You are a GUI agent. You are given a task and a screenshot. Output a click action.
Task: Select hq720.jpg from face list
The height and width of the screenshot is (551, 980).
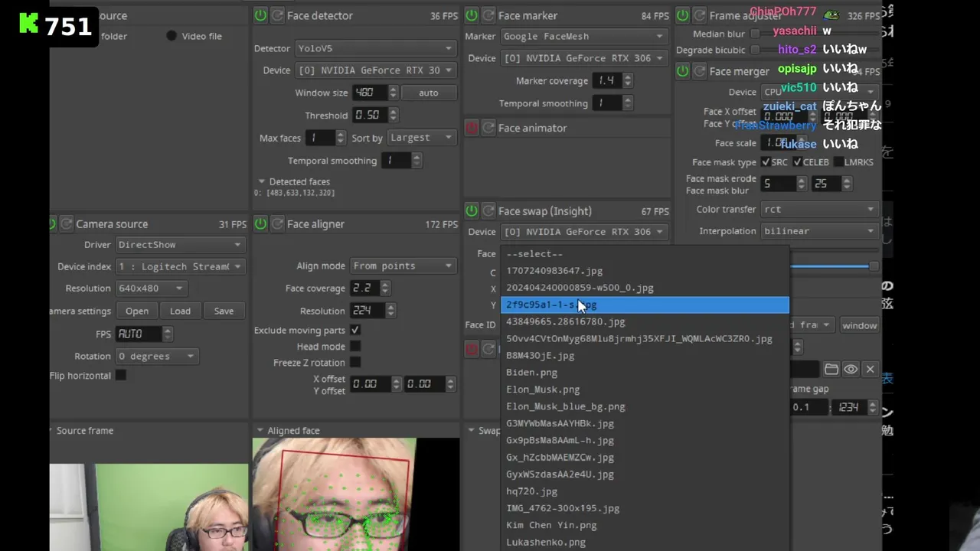click(645, 491)
